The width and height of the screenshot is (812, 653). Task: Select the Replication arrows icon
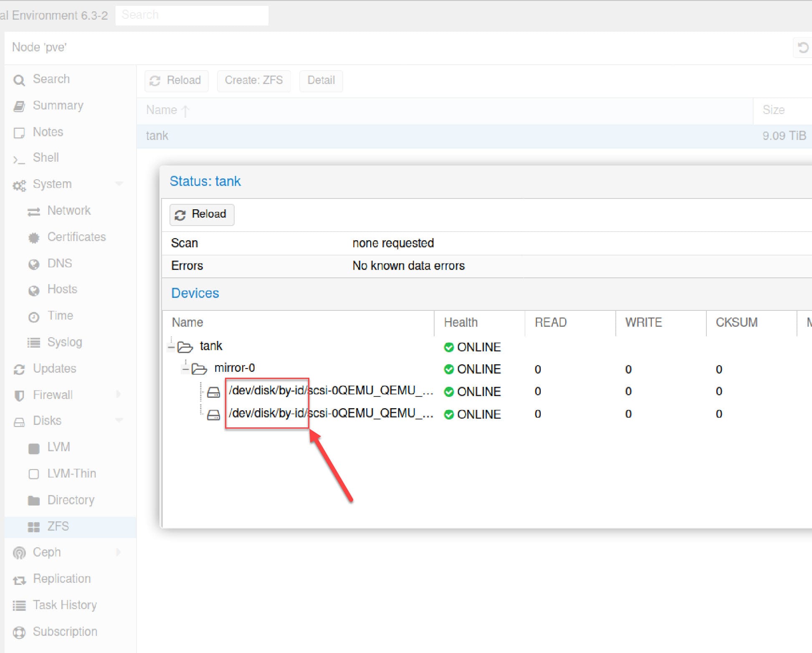click(x=19, y=580)
